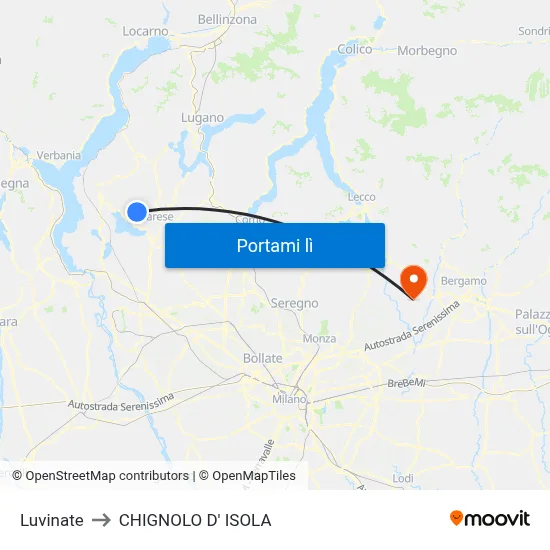Viewport: 550px width, 550px height.
Task: Click the Locarno city label
Action: pyautogui.click(x=145, y=31)
